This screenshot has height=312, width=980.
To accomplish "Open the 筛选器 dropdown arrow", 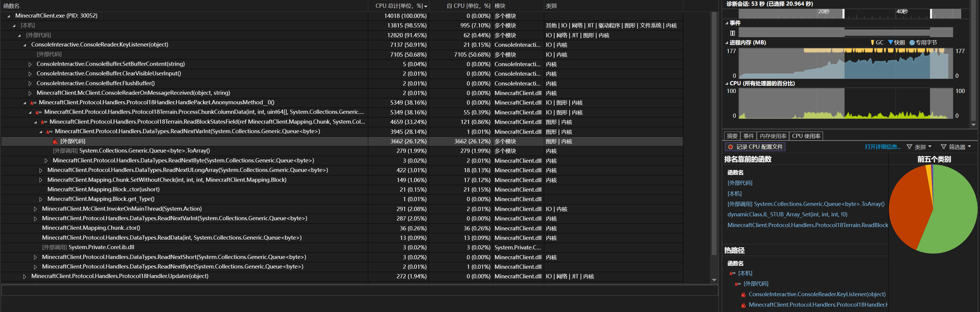I will 969,147.
